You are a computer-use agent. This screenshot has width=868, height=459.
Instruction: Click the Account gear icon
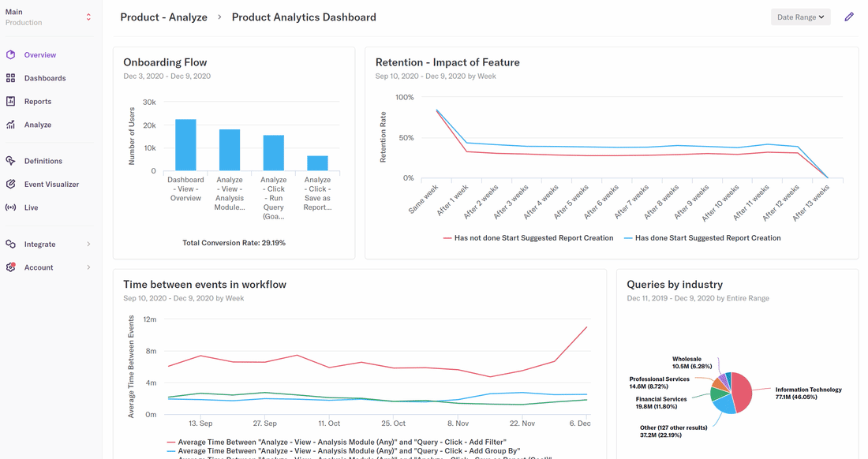tap(10, 267)
